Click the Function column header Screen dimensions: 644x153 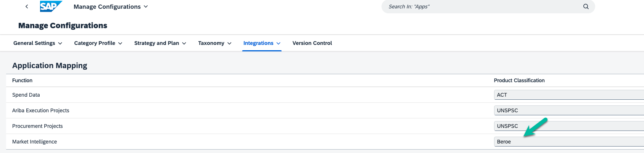click(22, 80)
